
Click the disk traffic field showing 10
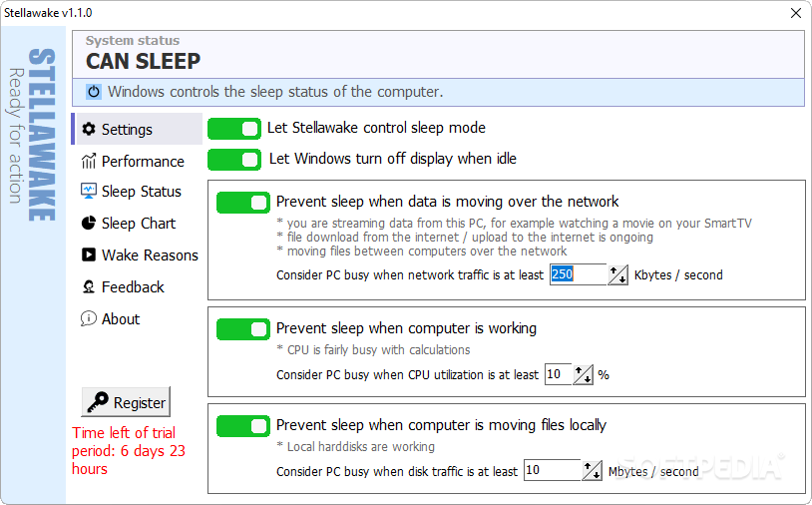552,470
